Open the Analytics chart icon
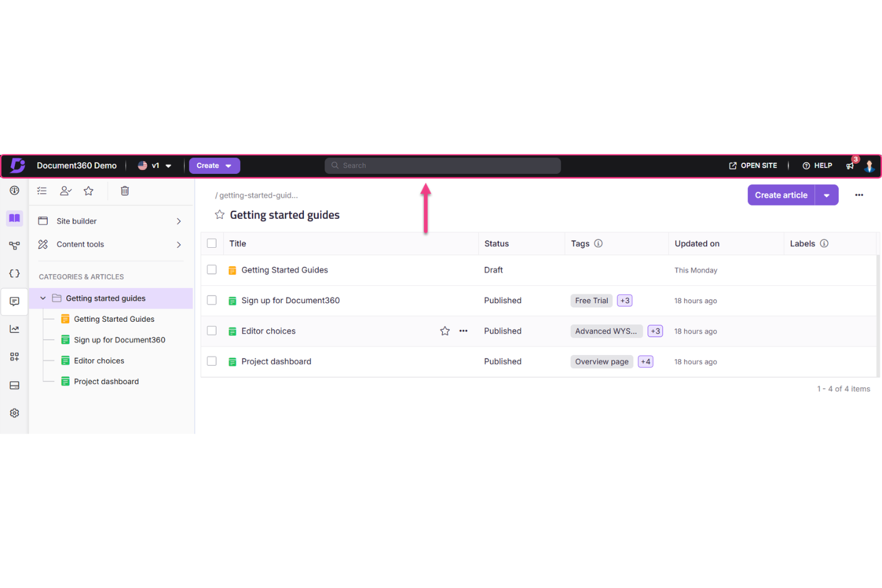The height and width of the screenshot is (588, 882). coord(14,328)
